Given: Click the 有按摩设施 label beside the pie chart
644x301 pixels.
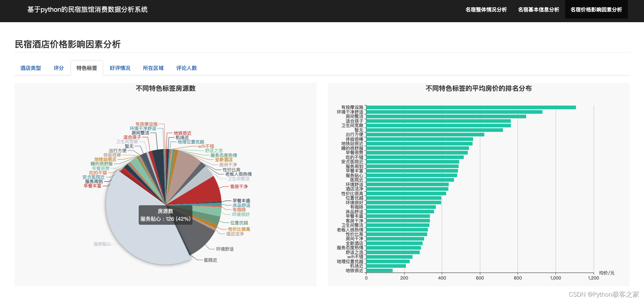Looking at the screenshot, I should click(x=146, y=124).
